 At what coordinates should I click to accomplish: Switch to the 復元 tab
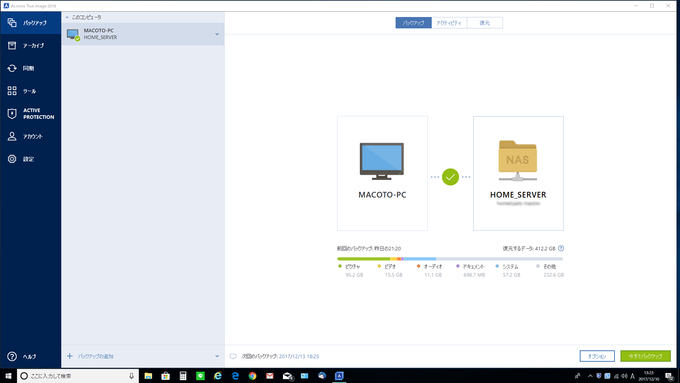[485, 23]
